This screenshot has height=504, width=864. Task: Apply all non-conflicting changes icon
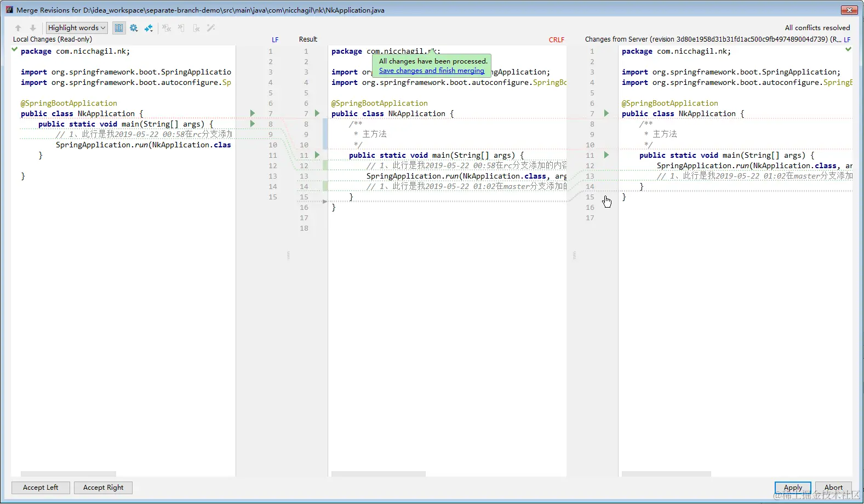[x=167, y=28]
